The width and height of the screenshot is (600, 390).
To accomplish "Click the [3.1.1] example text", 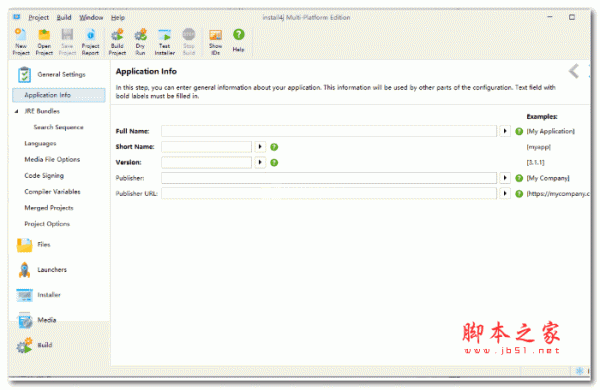I will tap(535, 163).
